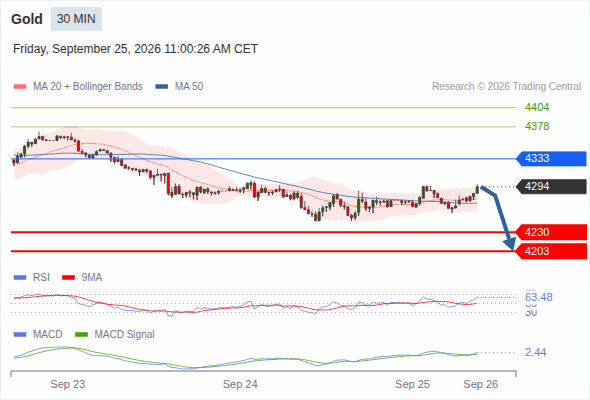Click the RSI value 63.48 readout
The width and height of the screenshot is (590, 400).
pyautogui.click(x=538, y=297)
